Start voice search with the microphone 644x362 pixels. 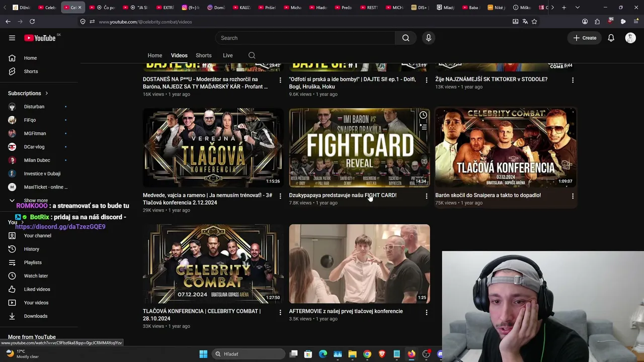point(429,38)
